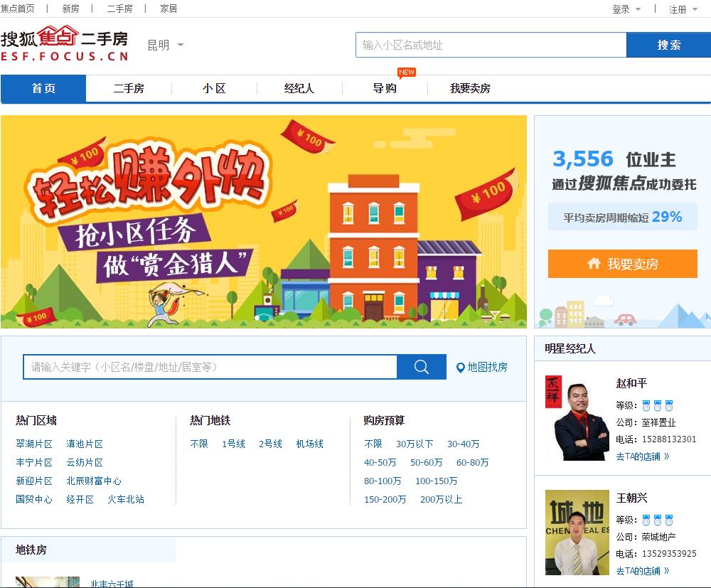This screenshot has height=588, width=711.
Task: Open the 我要卖房 navigation tab
Action: point(470,88)
